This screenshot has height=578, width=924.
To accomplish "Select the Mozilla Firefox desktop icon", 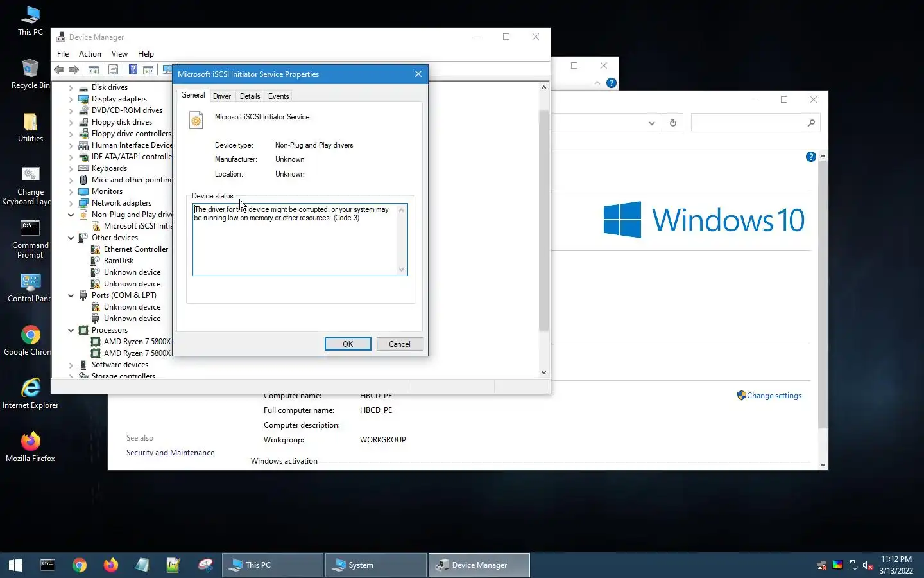I will coord(30,447).
